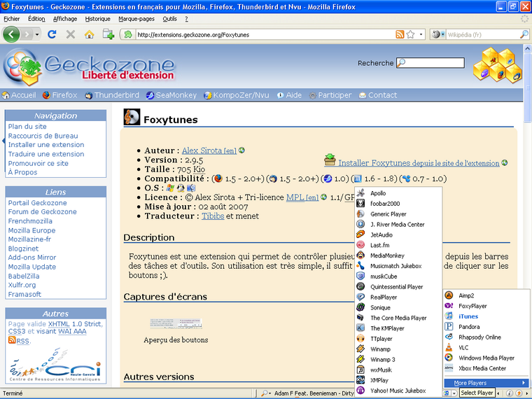
Task: Go back with the green Back arrow
Action: pos(11,34)
